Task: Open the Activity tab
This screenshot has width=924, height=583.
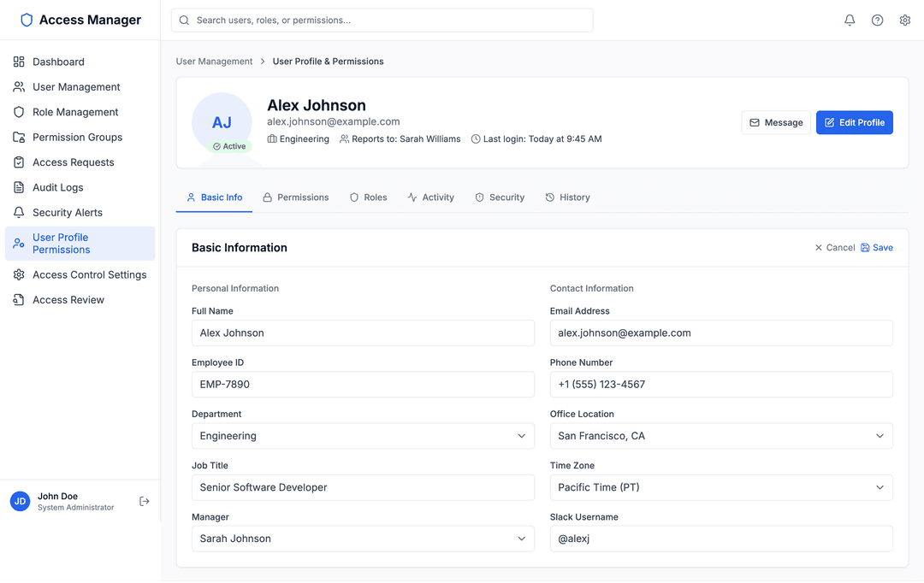Action: (431, 197)
